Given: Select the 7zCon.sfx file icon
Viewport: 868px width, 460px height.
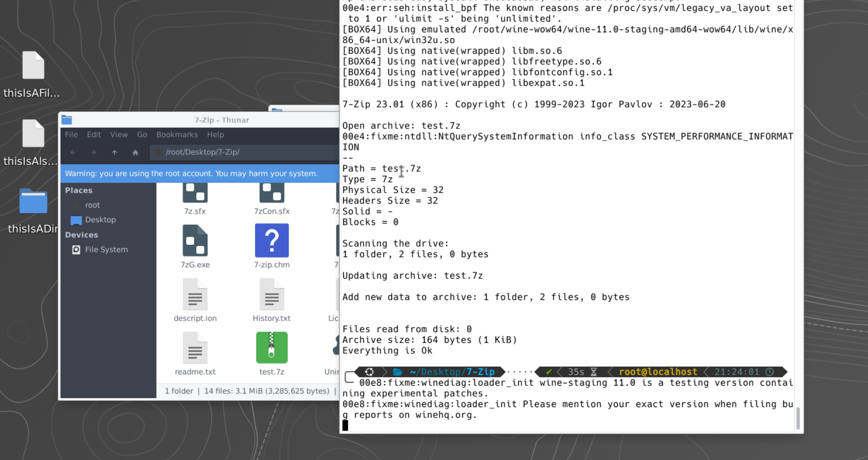Looking at the screenshot, I should [x=271, y=193].
